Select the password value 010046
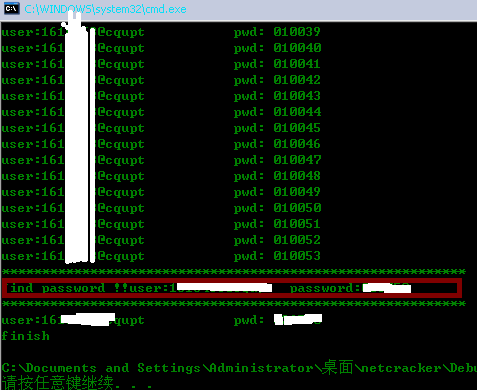 coord(297,144)
